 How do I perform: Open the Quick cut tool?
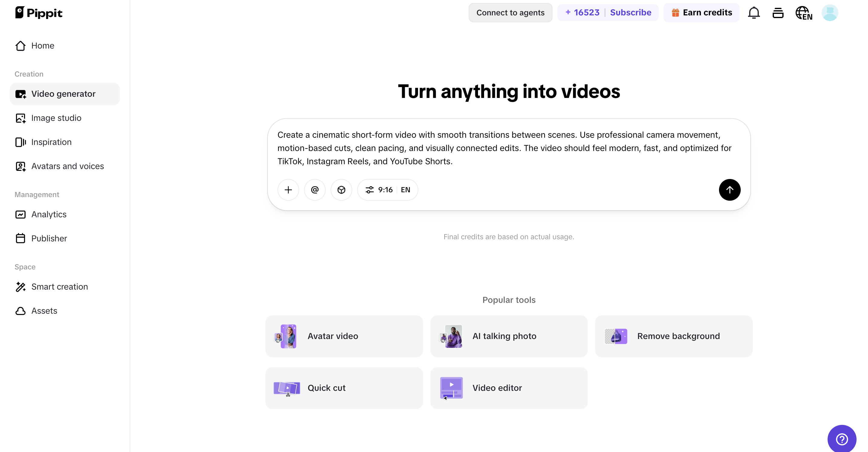[x=344, y=388]
